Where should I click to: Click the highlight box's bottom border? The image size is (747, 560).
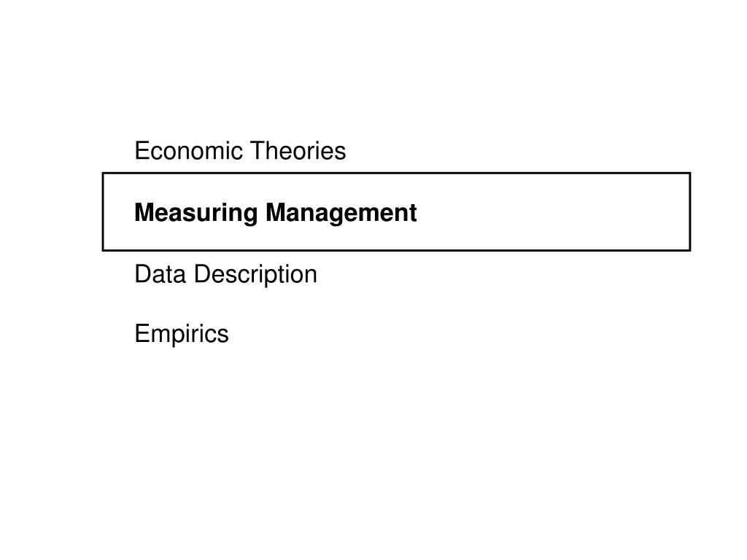click(x=396, y=250)
